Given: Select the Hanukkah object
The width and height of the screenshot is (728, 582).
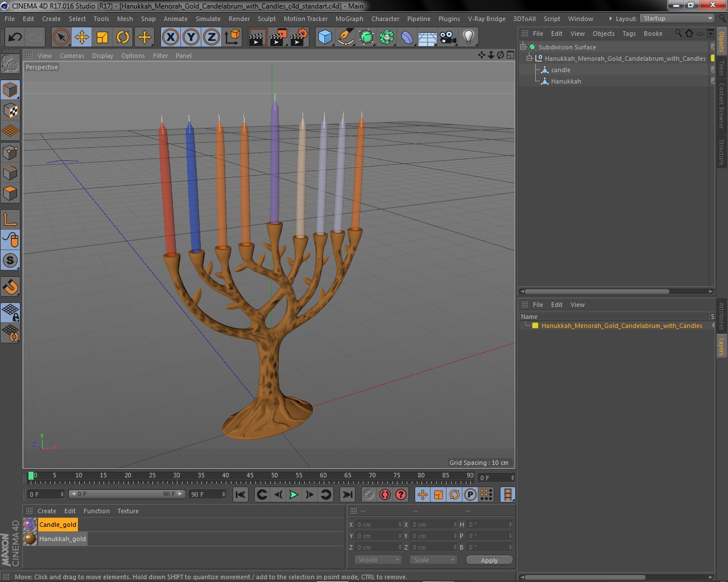Looking at the screenshot, I should 566,81.
